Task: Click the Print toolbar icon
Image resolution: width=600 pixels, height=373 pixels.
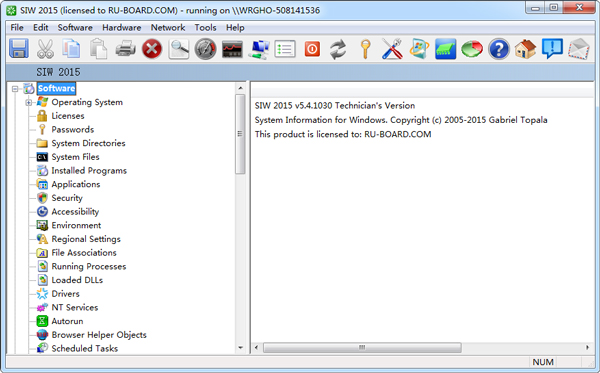Action: click(x=126, y=49)
